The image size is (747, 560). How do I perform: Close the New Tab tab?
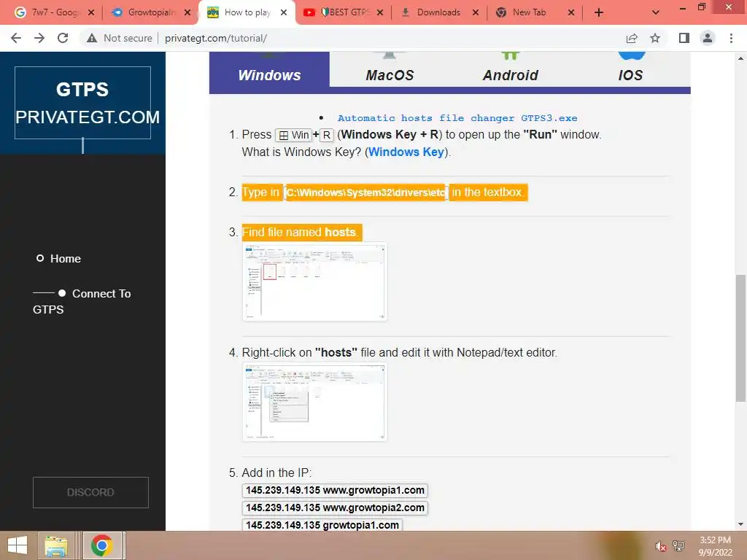tap(571, 12)
